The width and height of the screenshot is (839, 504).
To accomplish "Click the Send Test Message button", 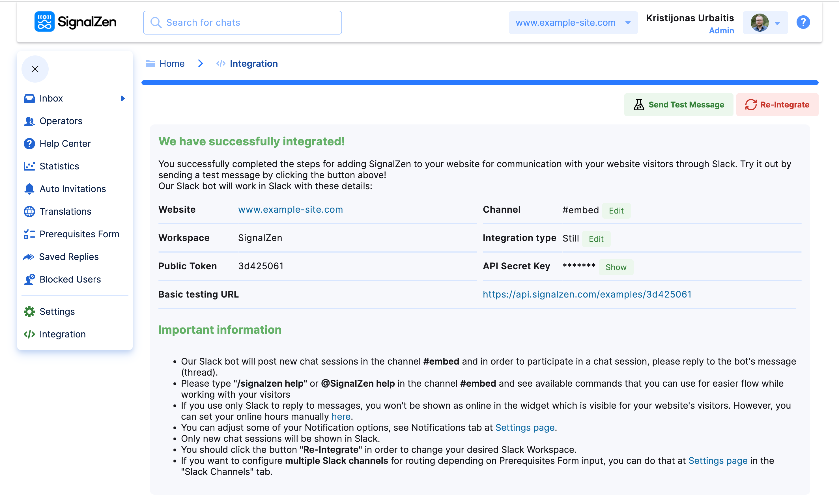I will pos(678,105).
